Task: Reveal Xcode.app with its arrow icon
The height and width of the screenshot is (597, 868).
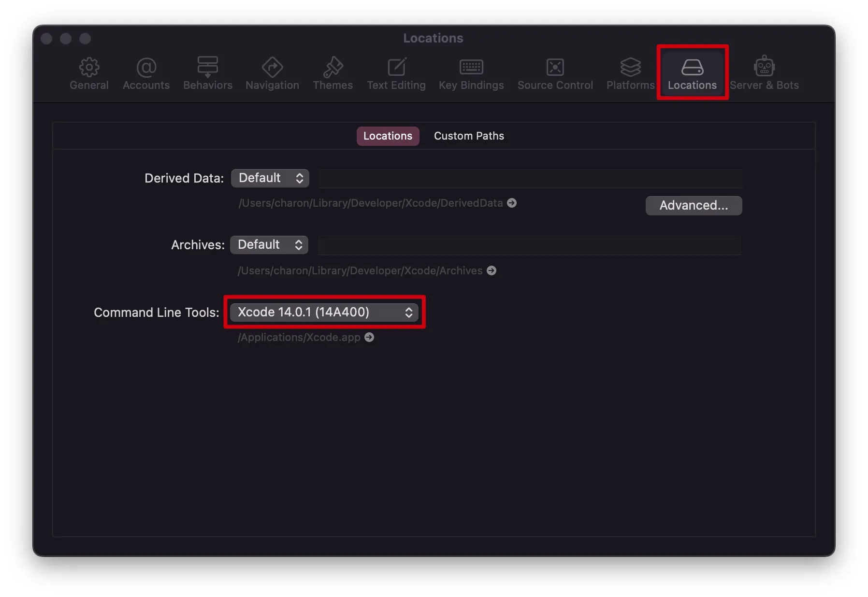Action: (x=369, y=337)
